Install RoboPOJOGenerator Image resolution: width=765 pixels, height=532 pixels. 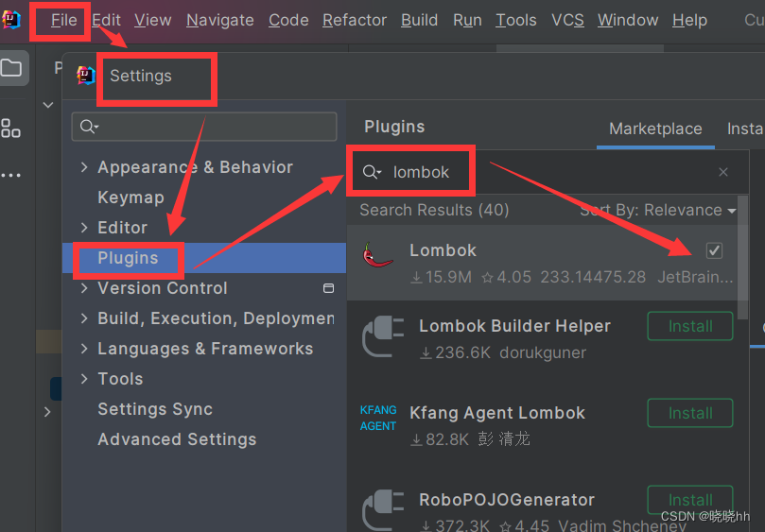pyautogui.click(x=690, y=500)
